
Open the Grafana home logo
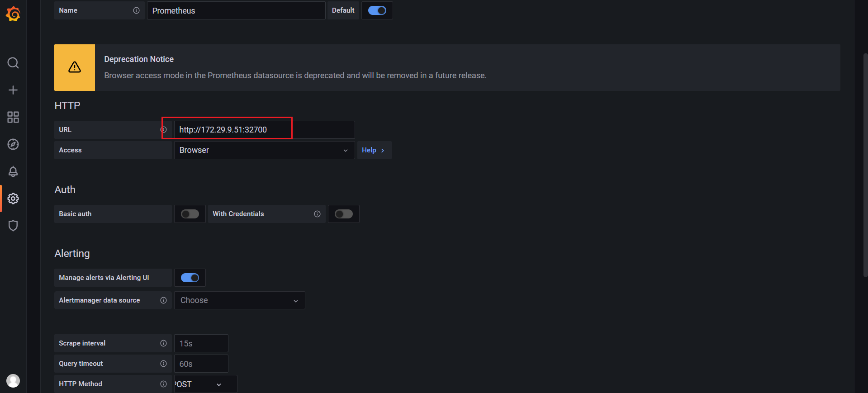(x=13, y=14)
